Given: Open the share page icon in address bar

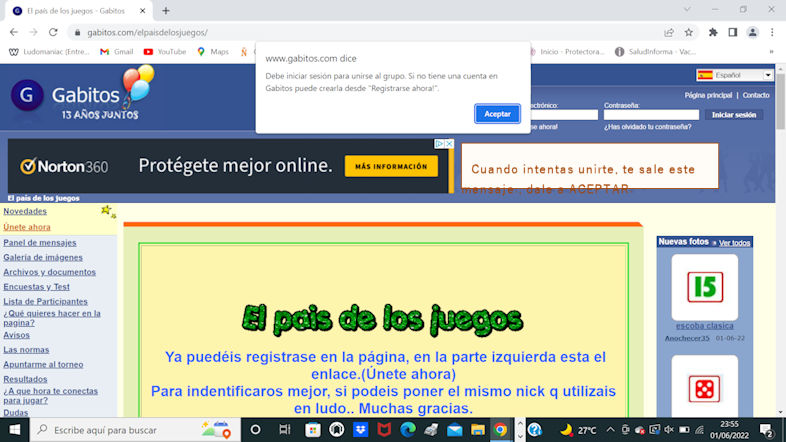Looking at the screenshot, I should click(x=669, y=32).
